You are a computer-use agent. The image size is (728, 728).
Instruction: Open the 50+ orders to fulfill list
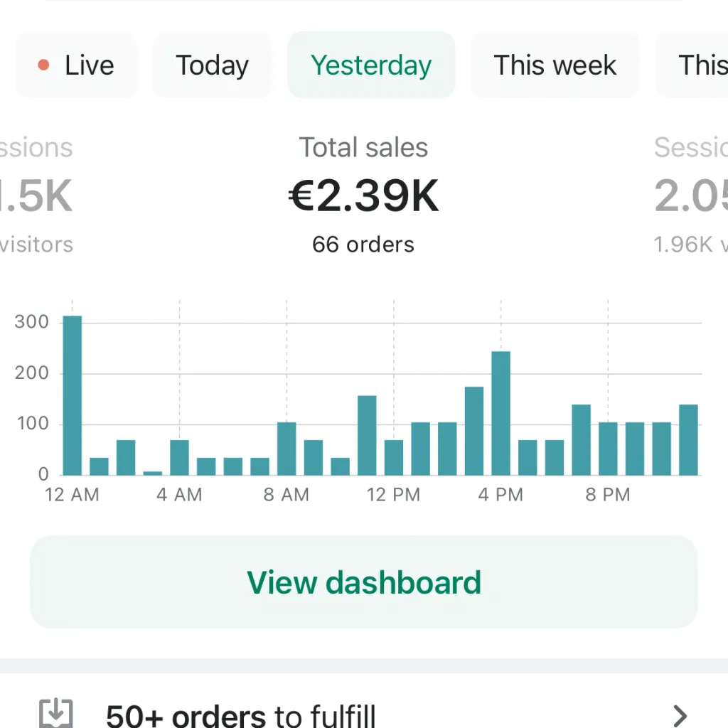240,714
